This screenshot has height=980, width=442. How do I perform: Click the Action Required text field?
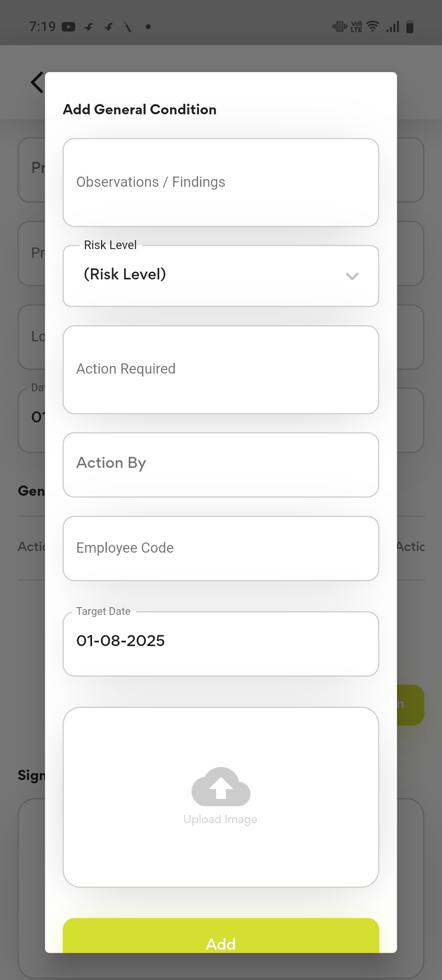point(221,369)
